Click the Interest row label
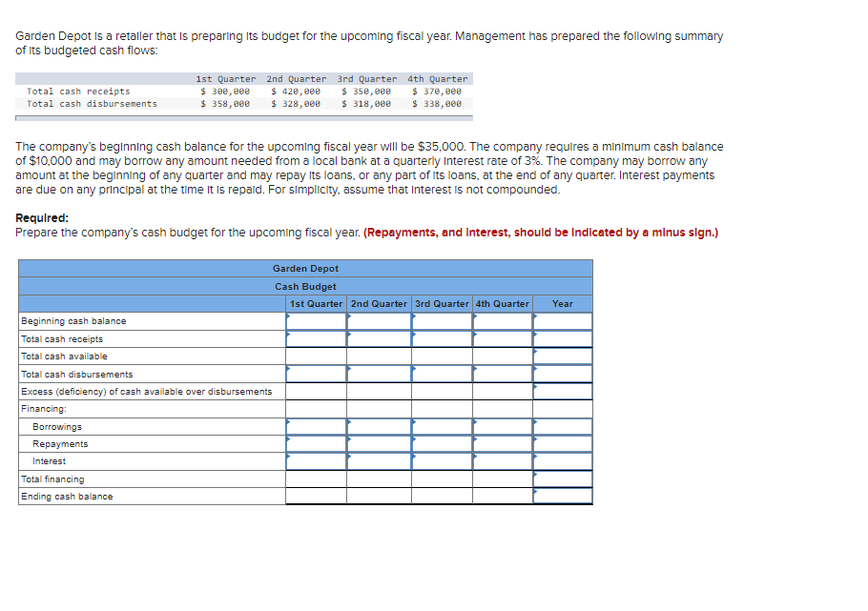Viewport: 868px width, 611px height. pos(49,461)
